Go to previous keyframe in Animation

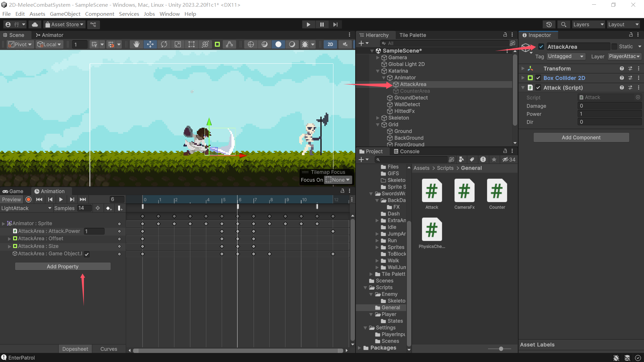pos(50,199)
